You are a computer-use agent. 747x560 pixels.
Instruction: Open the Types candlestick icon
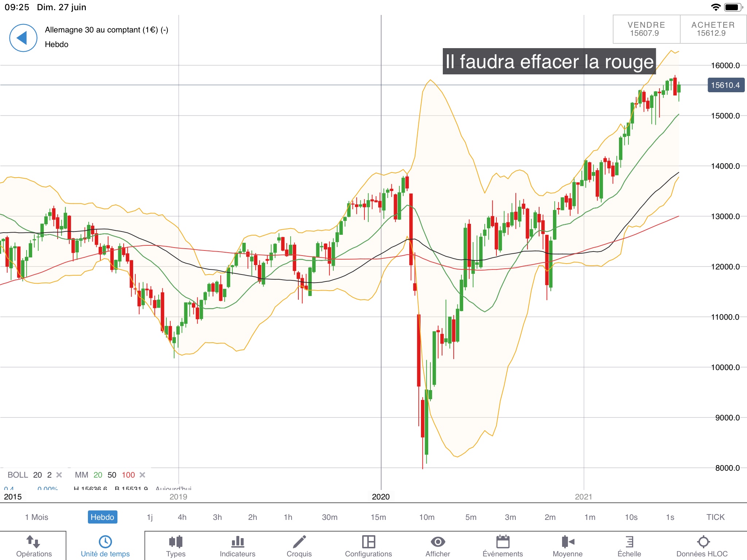175,542
